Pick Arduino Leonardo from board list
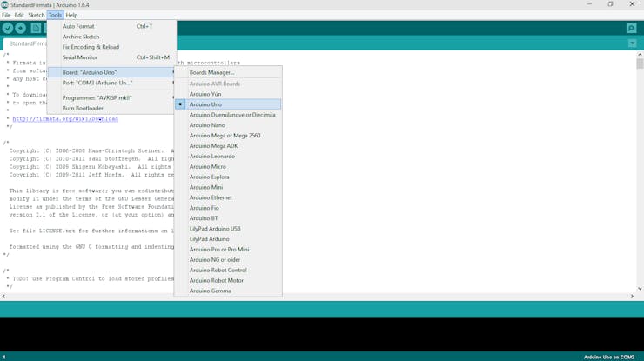Viewport: 644px width, 361px height. tap(212, 157)
